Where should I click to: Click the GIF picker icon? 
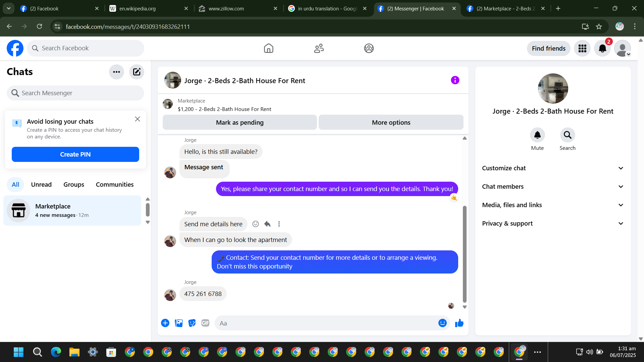click(x=205, y=323)
